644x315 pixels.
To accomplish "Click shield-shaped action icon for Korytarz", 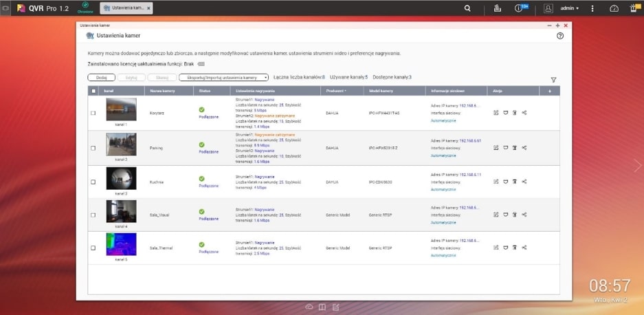I will tap(506, 113).
